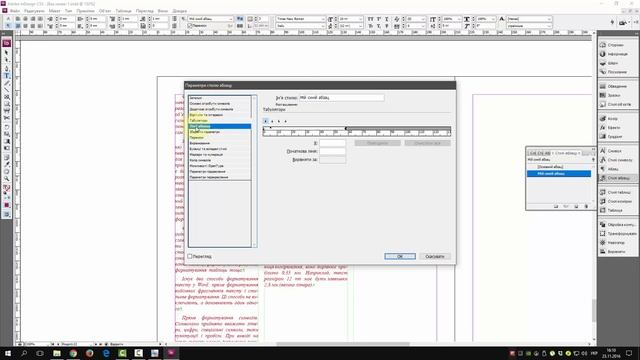Screen dimensions: 640x360
Task: Click the Скасувати cancel button
Action: [x=435, y=256]
